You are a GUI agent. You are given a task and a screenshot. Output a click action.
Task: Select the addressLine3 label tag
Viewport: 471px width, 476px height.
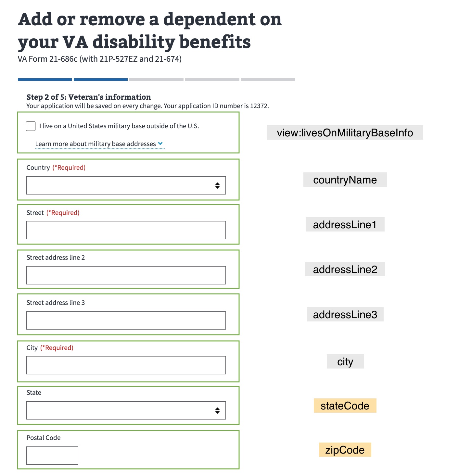pyautogui.click(x=345, y=314)
